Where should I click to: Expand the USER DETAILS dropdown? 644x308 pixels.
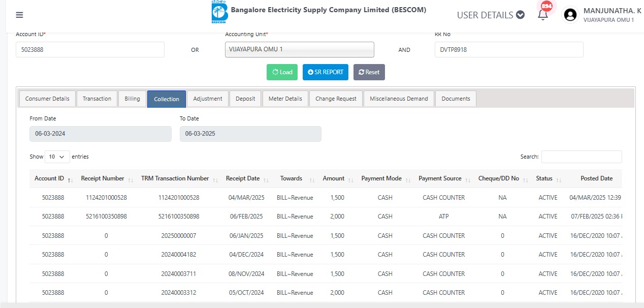tap(491, 15)
